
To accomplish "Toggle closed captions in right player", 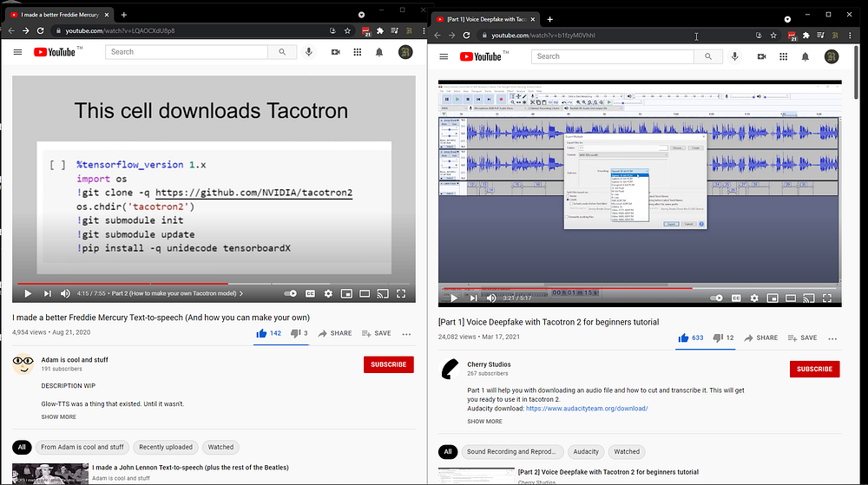I will 736,298.
